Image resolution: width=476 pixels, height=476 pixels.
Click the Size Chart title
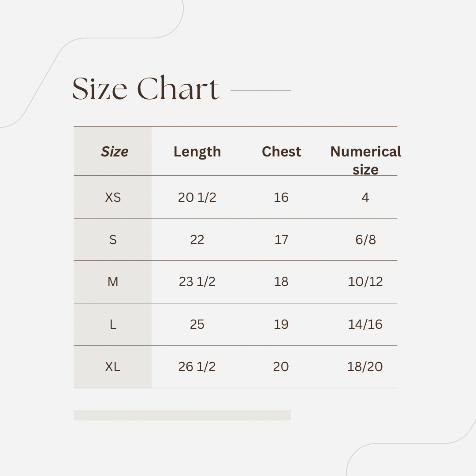146,88
